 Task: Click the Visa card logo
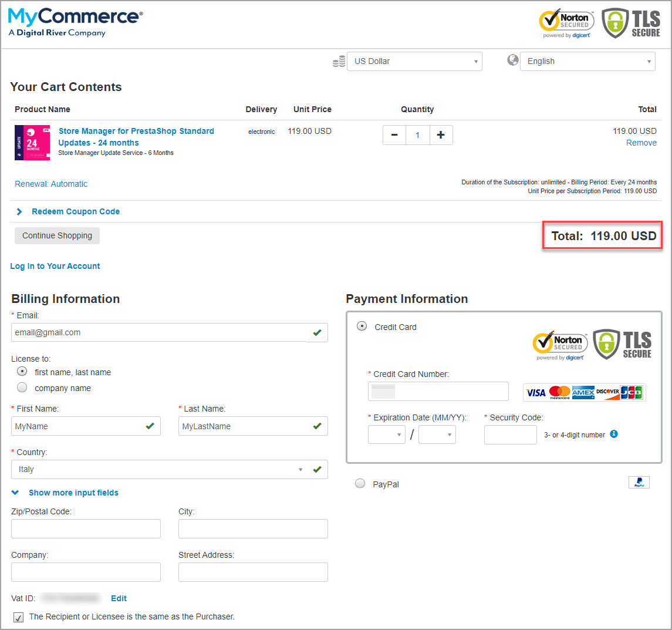click(x=536, y=392)
